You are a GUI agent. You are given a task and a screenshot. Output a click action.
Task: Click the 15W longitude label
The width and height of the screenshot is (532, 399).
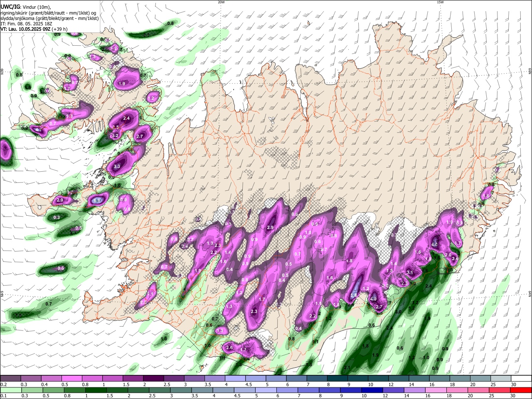click(440, 2)
